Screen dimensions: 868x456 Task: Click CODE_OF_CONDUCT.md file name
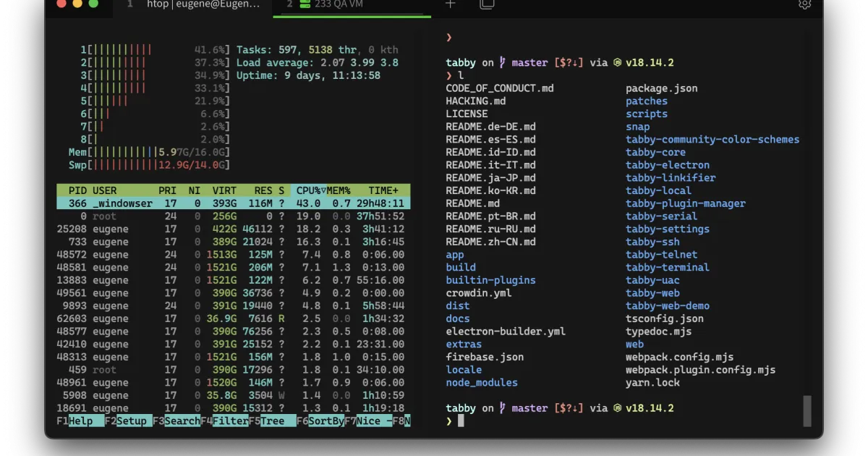coord(500,88)
